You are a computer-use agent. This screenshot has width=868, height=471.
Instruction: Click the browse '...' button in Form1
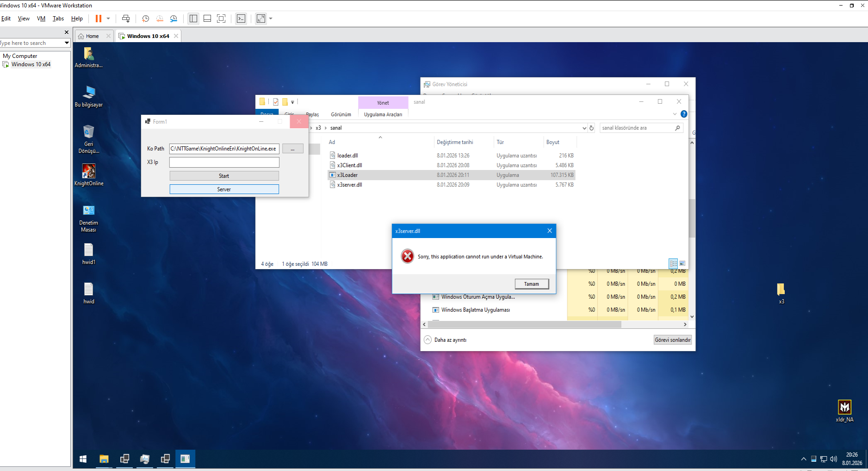[x=293, y=149]
